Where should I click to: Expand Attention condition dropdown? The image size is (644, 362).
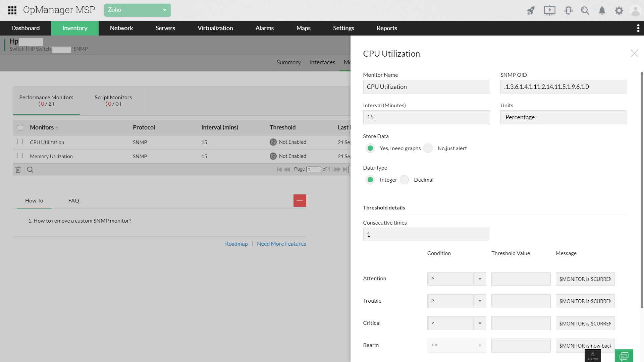(480, 279)
